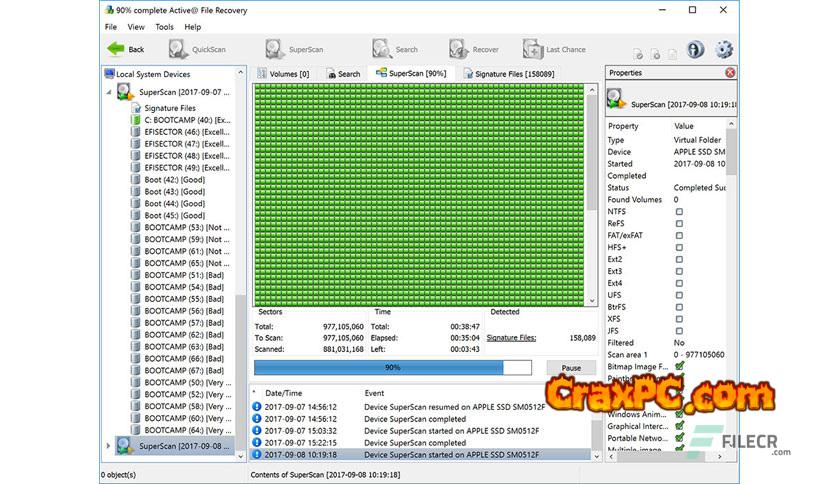Click the green Back arrow button

tap(126, 50)
